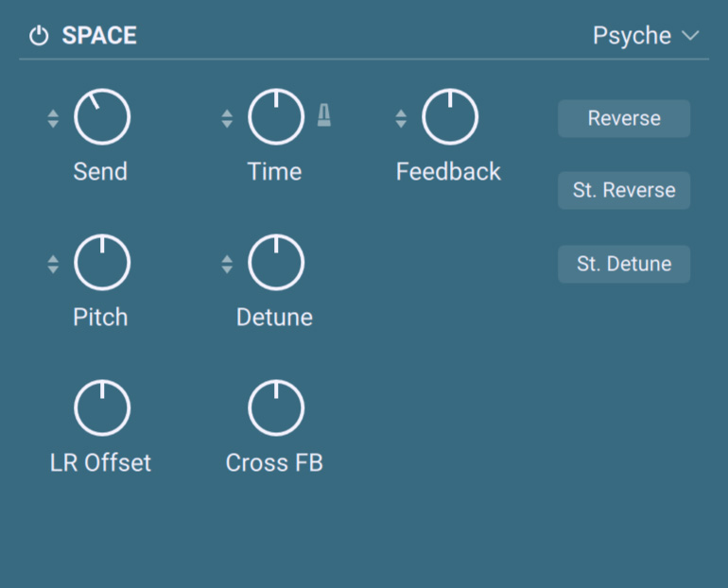This screenshot has width=728, height=588.
Task: Click the Detune knob
Action: click(276, 264)
